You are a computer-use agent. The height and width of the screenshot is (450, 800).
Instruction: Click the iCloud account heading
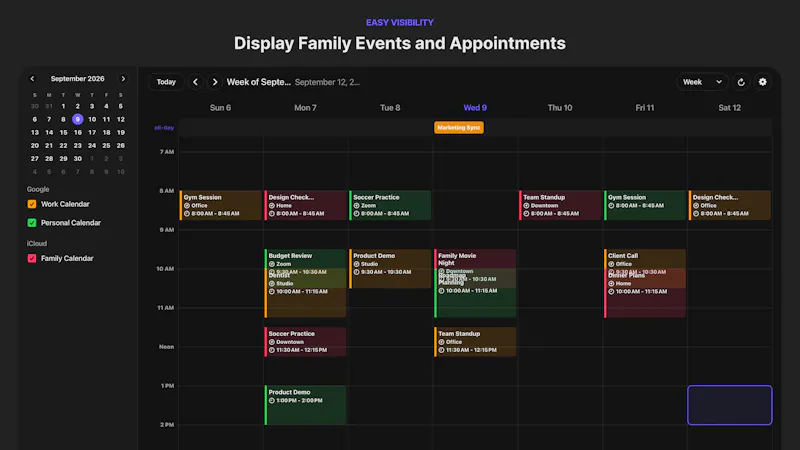[x=37, y=243]
